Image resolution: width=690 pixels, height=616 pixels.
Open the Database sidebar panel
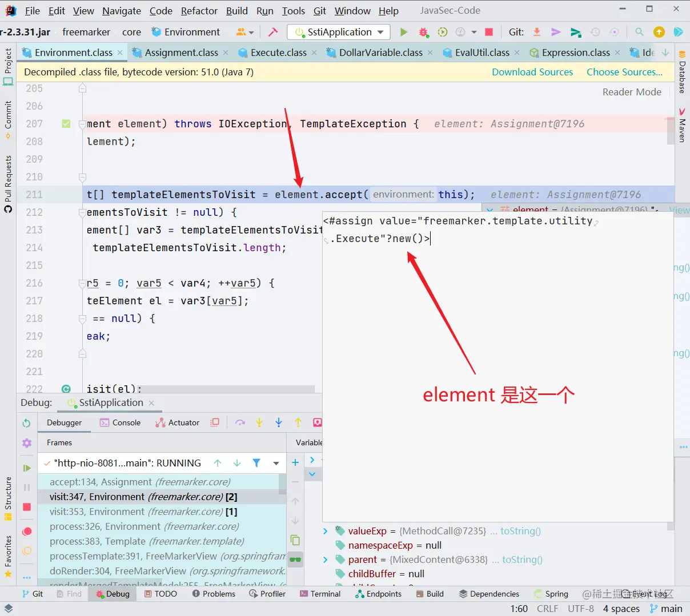click(x=682, y=73)
